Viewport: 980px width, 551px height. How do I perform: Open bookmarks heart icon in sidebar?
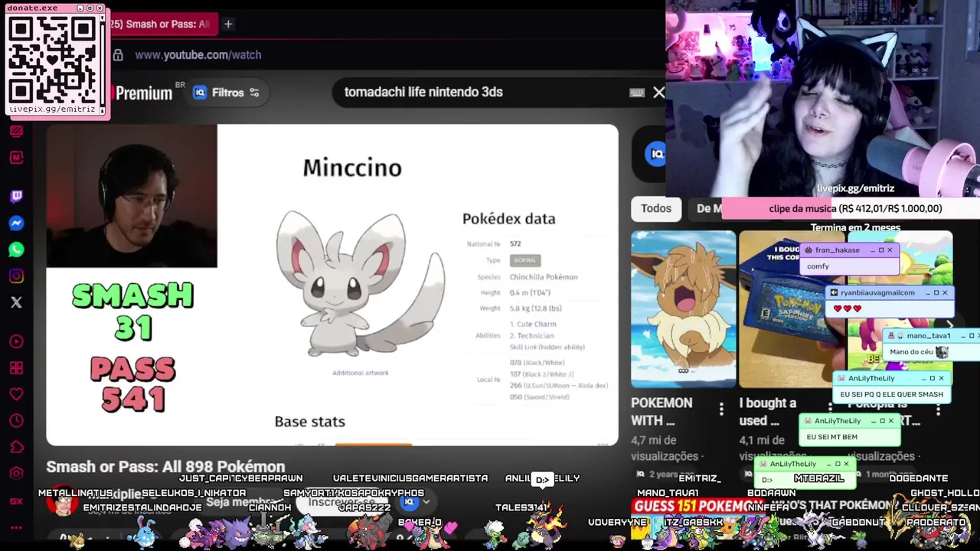16,394
